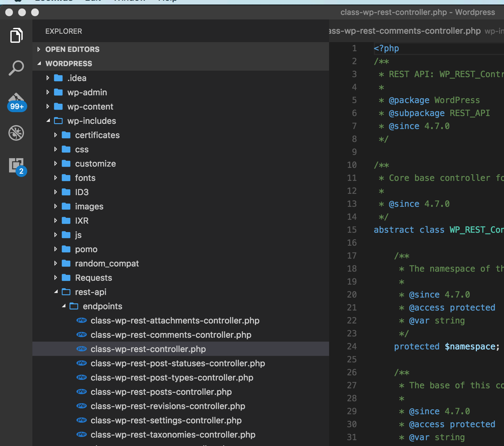
Task: Expand the OPEN EDITORS section
Action: click(x=39, y=49)
